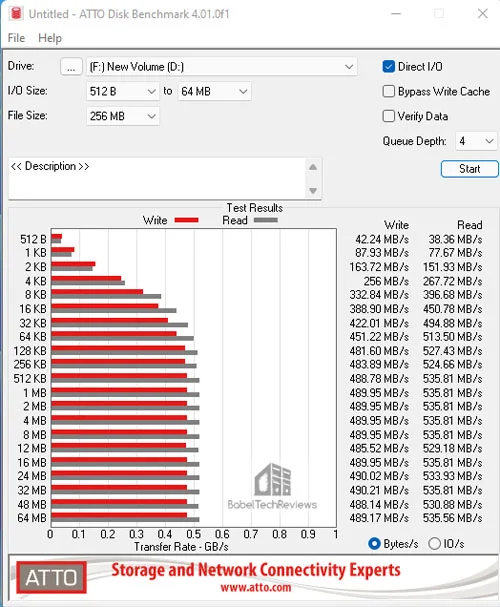Click the Write value 42.24 MB/s
500x607 pixels.
tap(382, 239)
